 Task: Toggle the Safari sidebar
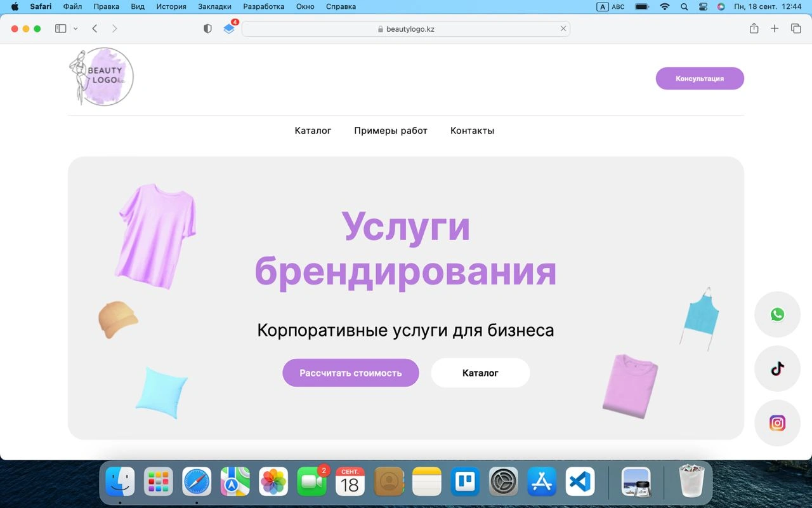pos(61,29)
